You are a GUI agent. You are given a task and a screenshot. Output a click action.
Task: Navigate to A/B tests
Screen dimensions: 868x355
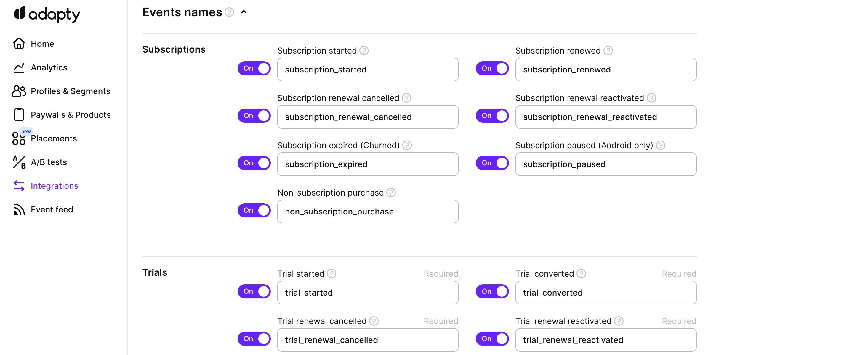(49, 162)
